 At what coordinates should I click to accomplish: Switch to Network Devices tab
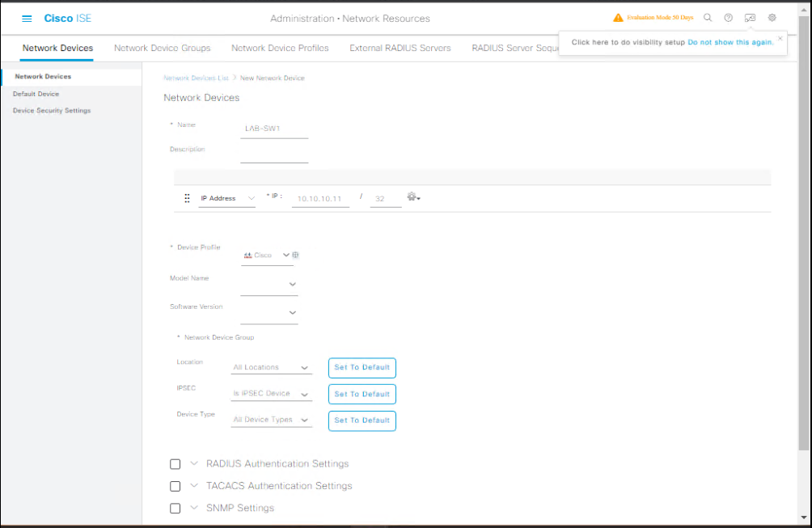point(57,49)
